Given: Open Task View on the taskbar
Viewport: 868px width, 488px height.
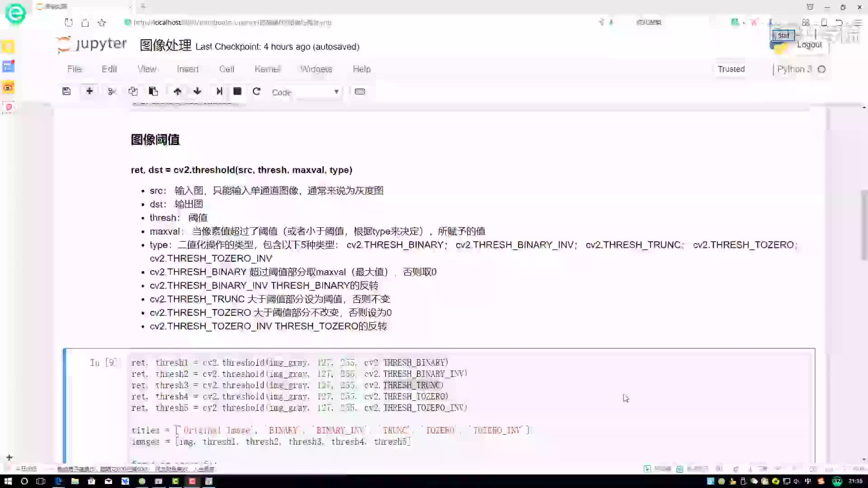Looking at the screenshot, I should pos(41,481).
